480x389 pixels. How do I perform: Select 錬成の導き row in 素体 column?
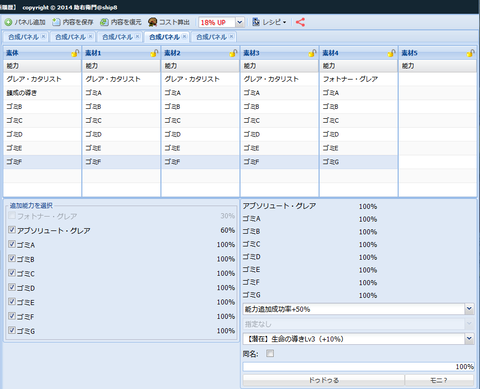coord(42,93)
